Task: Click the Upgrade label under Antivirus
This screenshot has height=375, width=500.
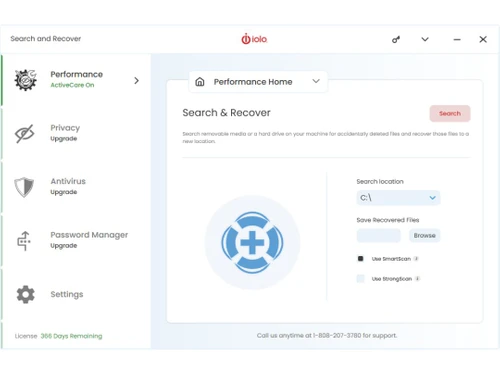Action: 64,192
